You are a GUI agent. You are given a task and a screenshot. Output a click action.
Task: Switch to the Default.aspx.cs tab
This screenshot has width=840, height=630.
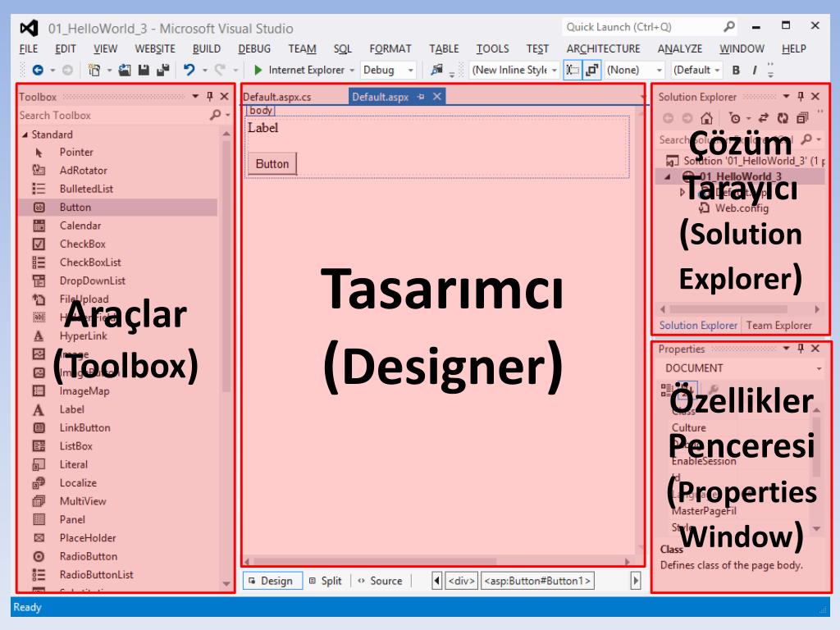click(x=277, y=97)
